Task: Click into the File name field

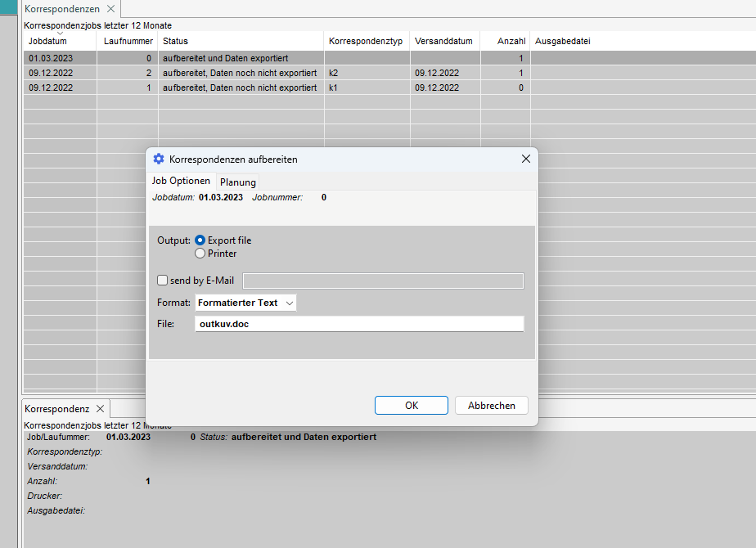Action: pos(358,324)
